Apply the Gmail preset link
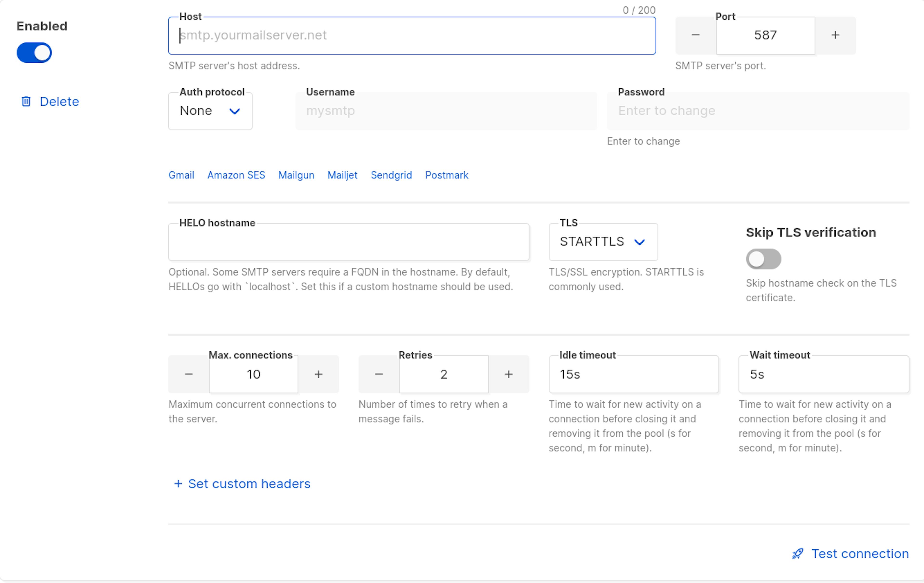This screenshot has width=924, height=583. pyautogui.click(x=181, y=175)
